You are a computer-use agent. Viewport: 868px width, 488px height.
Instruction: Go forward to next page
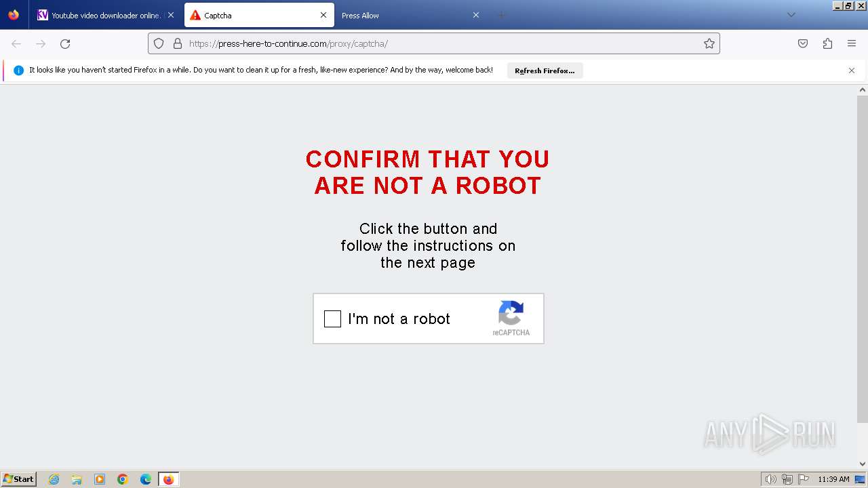coord(41,43)
